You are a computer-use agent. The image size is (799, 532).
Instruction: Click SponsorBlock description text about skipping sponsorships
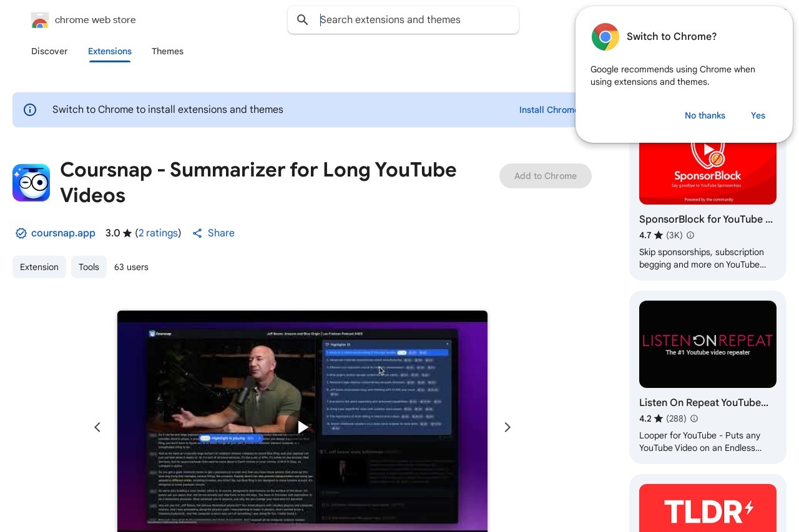pyautogui.click(x=702, y=258)
